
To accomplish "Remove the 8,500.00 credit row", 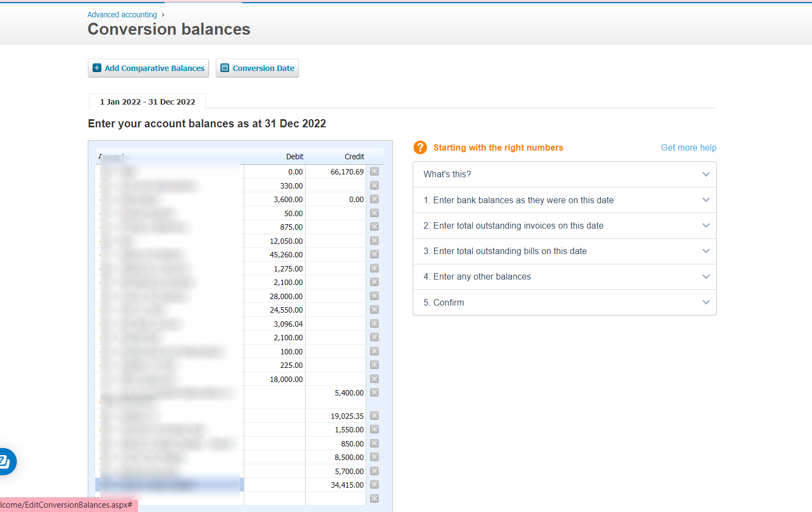I will (x=374, y=457).
